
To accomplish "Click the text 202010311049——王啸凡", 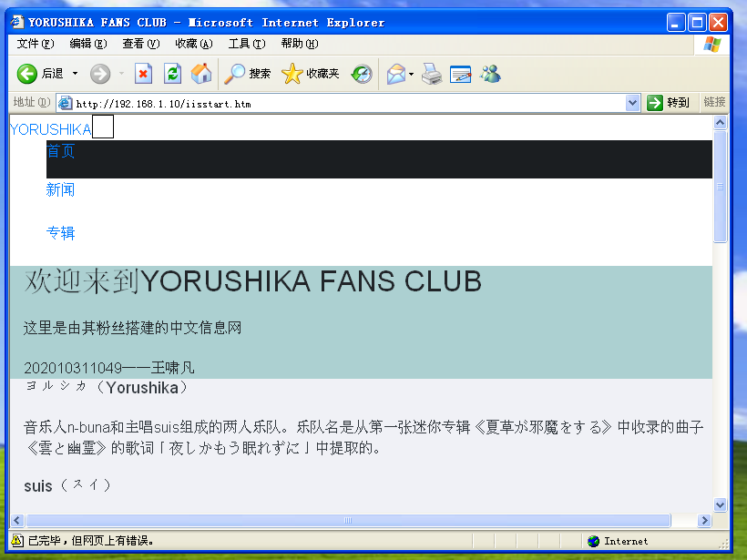I will [109, 368].
